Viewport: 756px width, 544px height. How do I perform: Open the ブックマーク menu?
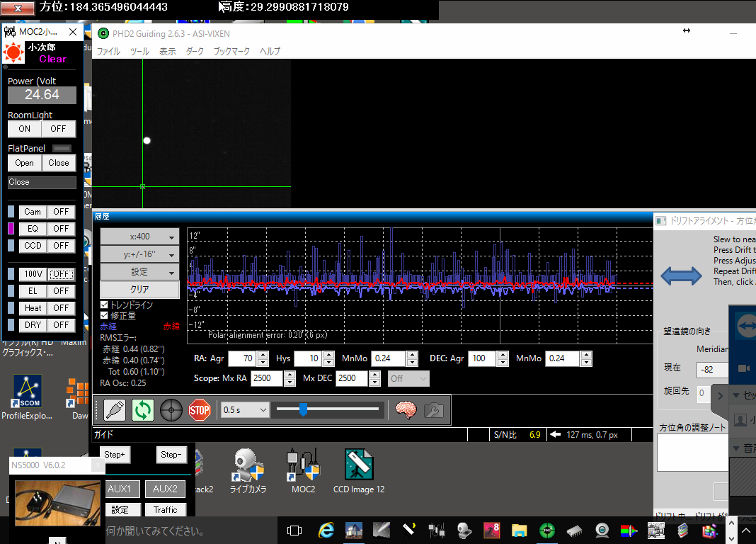[x=231, y=51]
